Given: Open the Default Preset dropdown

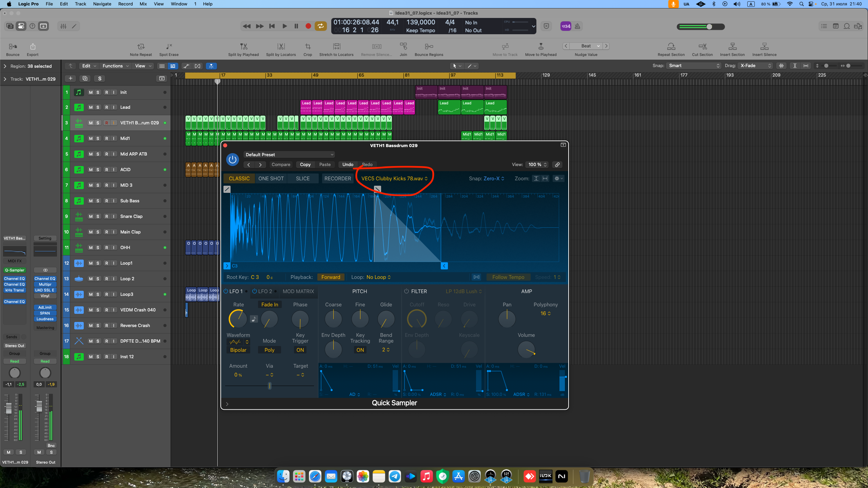Looking at the screenshot, I should pyautogui.click(x=289, y=155).
